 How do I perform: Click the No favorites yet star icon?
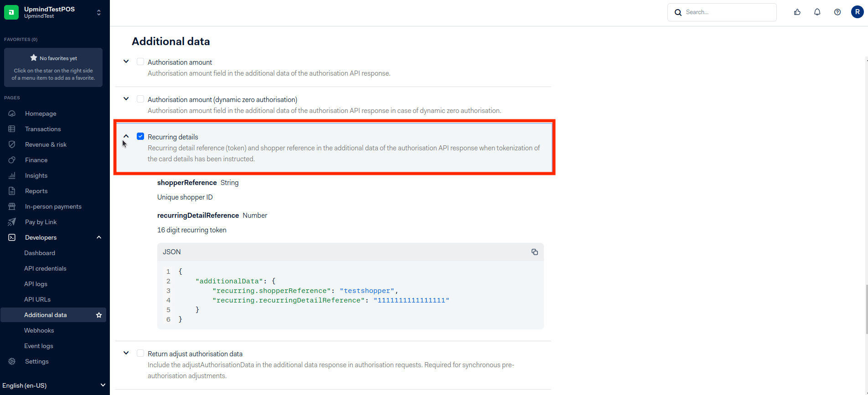pyautogui.click(x=34, y=58)
